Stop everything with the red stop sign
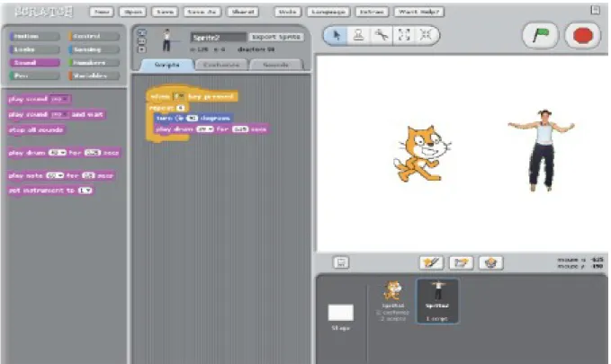 [x=582, y=35]
